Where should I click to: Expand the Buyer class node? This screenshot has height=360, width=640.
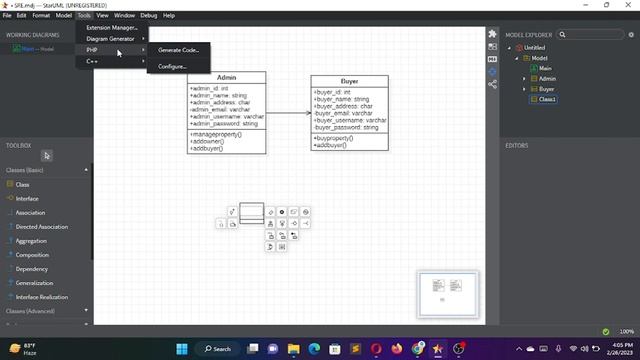pos(524,89)
